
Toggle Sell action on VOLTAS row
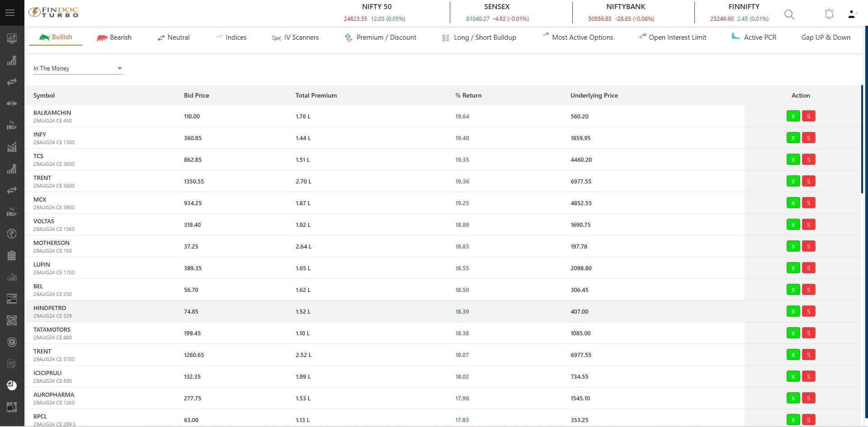pos(809,225)
